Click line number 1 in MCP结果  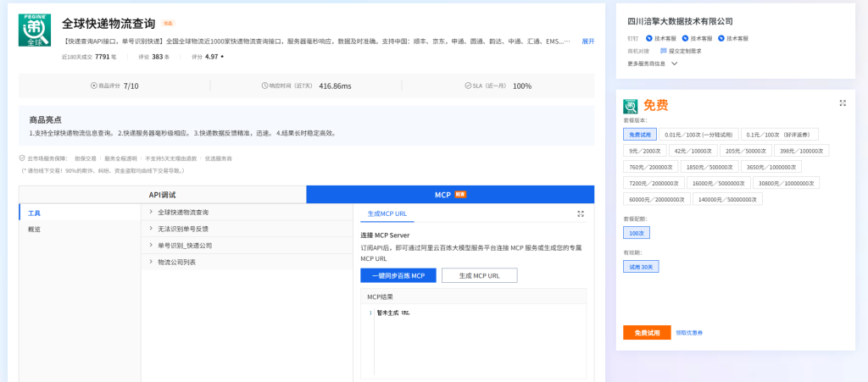pyautogui.click(x=370, y=313)
